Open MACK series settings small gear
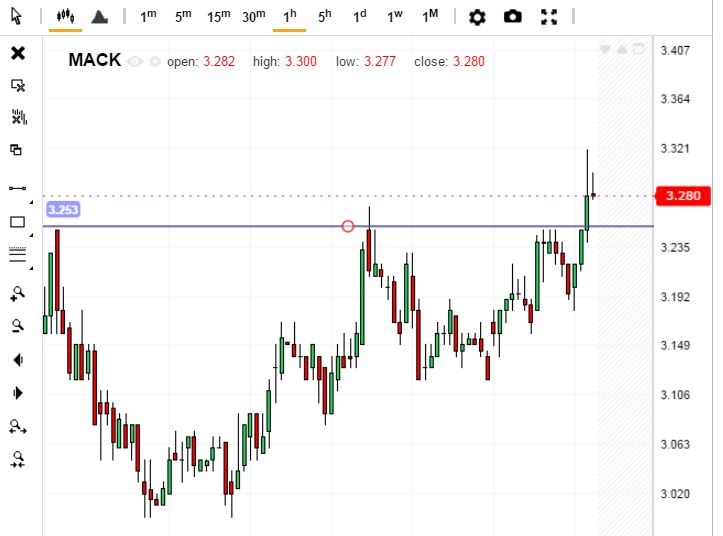723x536 pixels. tap(155, 61)
